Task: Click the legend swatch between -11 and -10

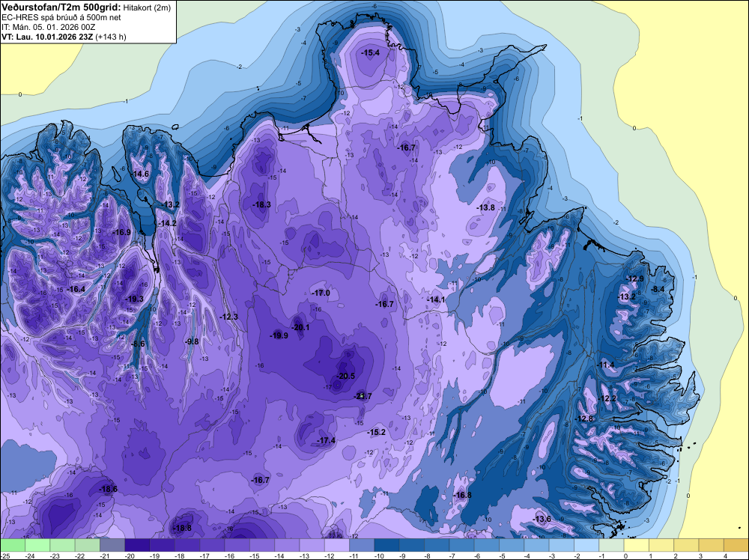Action: (362, 545)
